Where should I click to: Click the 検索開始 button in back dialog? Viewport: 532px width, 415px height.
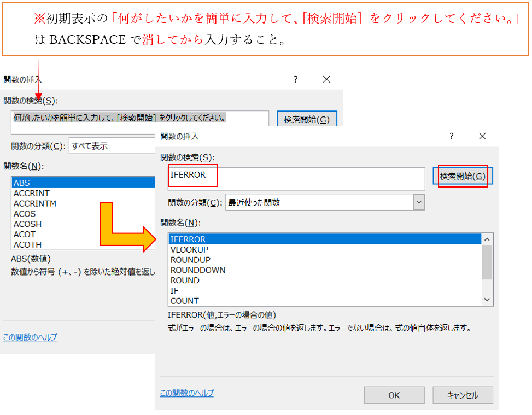pyautogui.click(x=307, y=119)
